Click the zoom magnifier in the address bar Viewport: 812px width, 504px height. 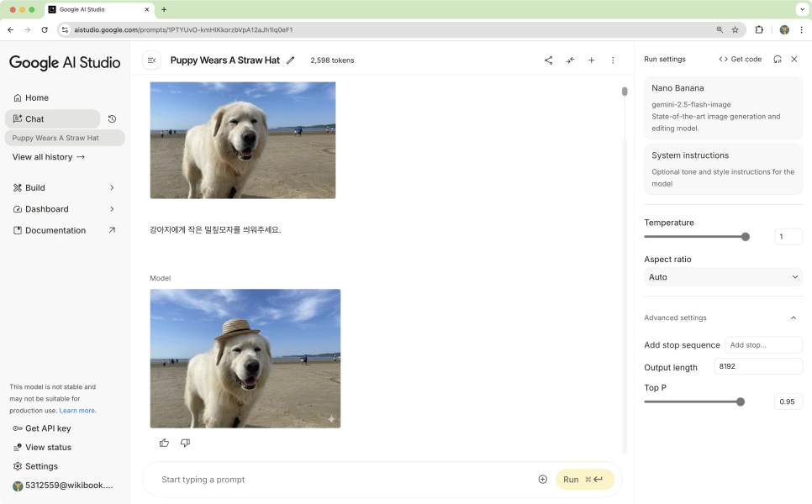click(x=720, y=30)
